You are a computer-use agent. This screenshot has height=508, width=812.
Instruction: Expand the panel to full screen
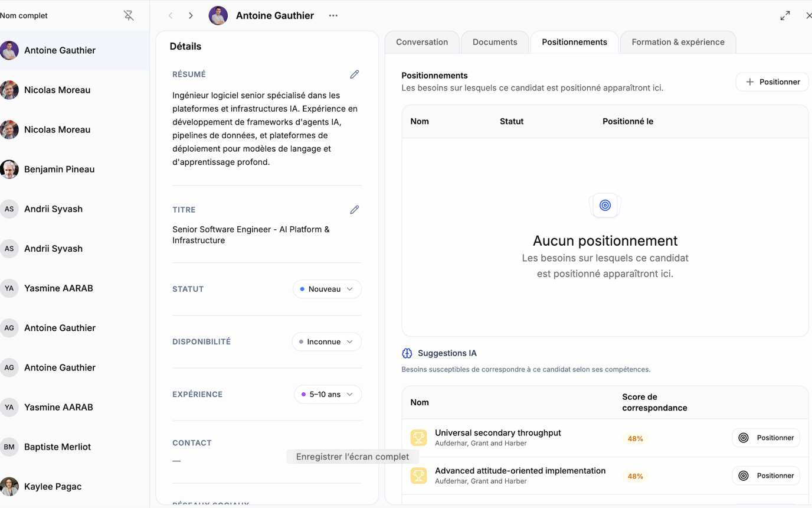[x=785, y=16]
